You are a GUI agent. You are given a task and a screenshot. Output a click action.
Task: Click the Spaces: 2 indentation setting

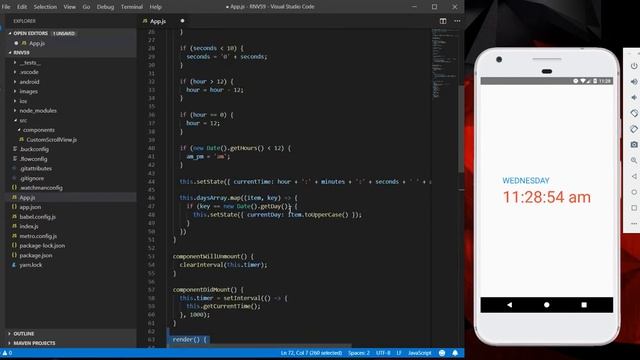(x=359, y=353)
